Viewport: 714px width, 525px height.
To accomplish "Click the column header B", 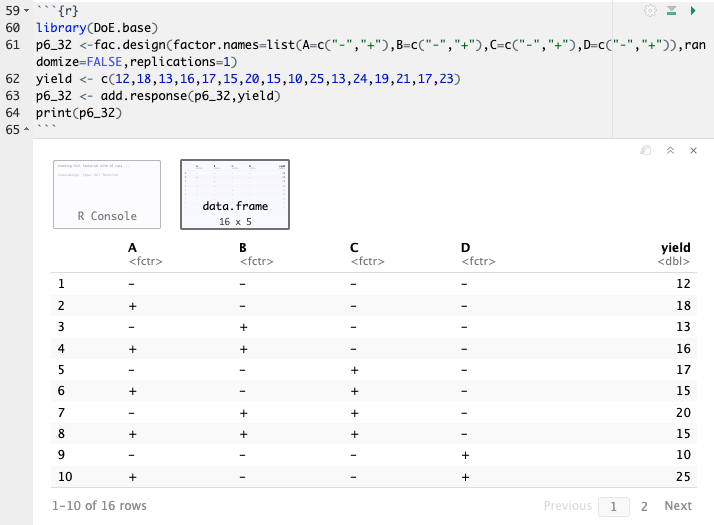I will pos(243,248).
